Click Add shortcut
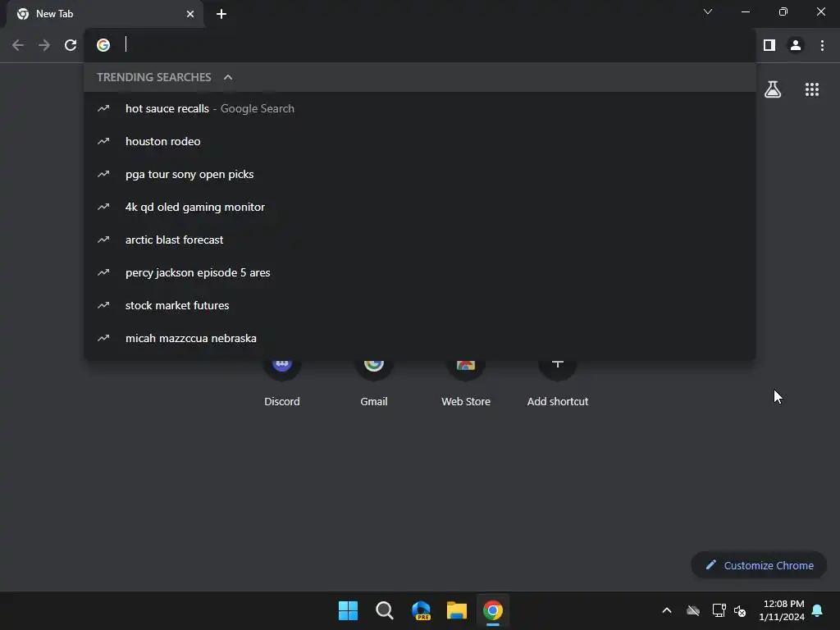This screenshot has height=630, width=840. click(x=558, y=382)
